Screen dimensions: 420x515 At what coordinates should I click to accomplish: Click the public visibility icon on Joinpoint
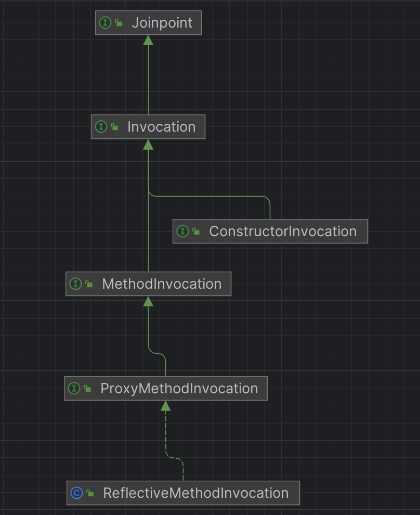[119, 23]
